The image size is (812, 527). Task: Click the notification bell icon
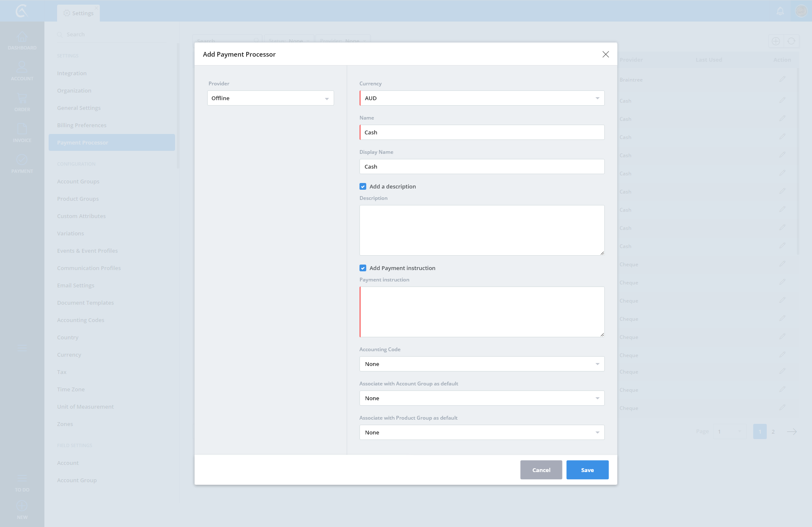[780, 11]
